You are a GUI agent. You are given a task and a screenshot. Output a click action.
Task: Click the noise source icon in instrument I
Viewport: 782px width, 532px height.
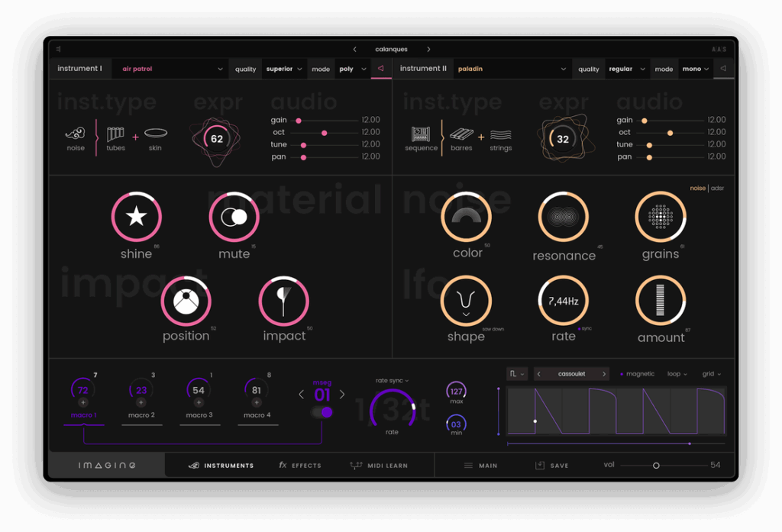pyautogui.click(x=75, y=135)
